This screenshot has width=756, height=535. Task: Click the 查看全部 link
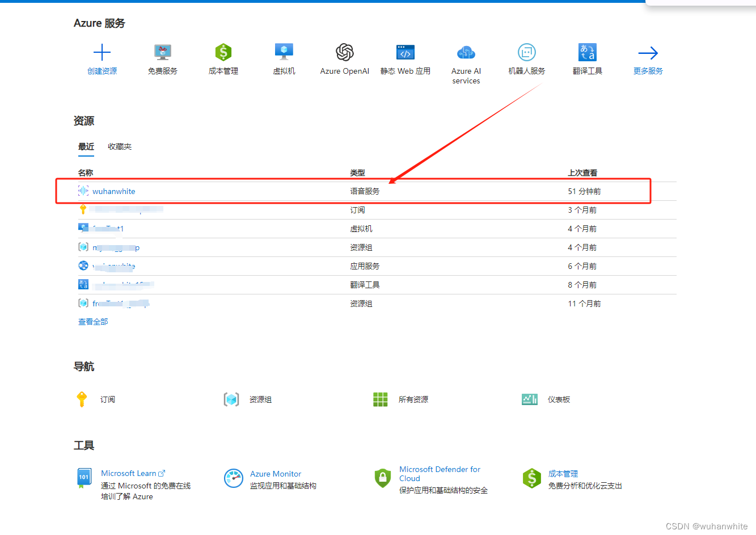(x=93, y=322)
